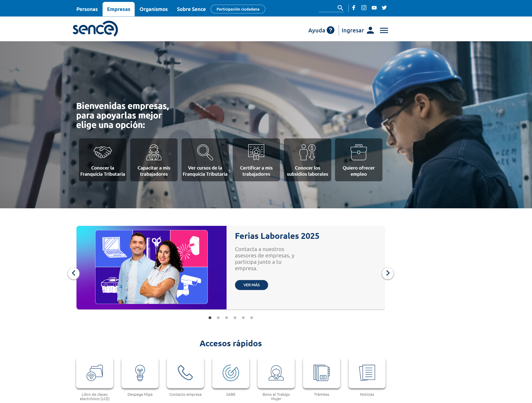Click the search magnifier icon

tap(340, 8)
